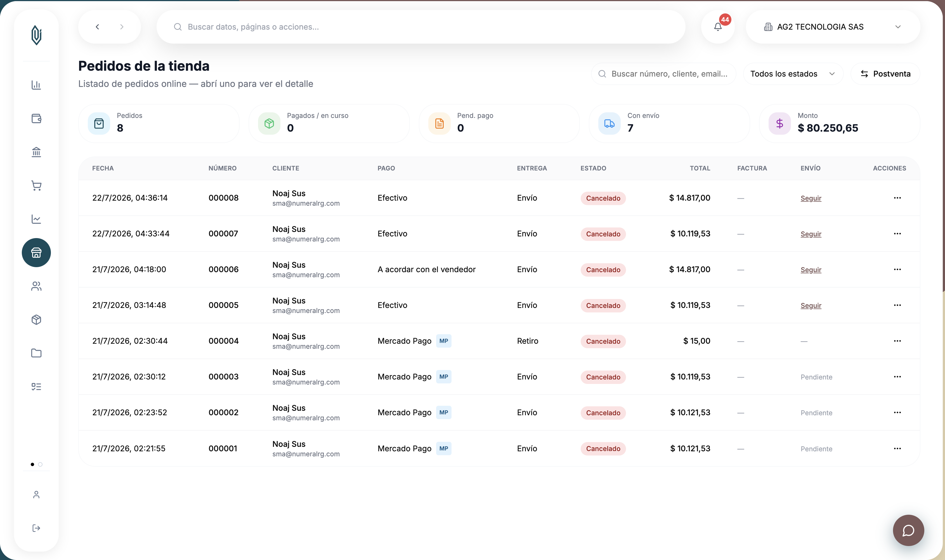This screenshot has height=560, width=945.
Task: Click Pendiente shipping status for order 000002
Action: [x=816, y=413]
